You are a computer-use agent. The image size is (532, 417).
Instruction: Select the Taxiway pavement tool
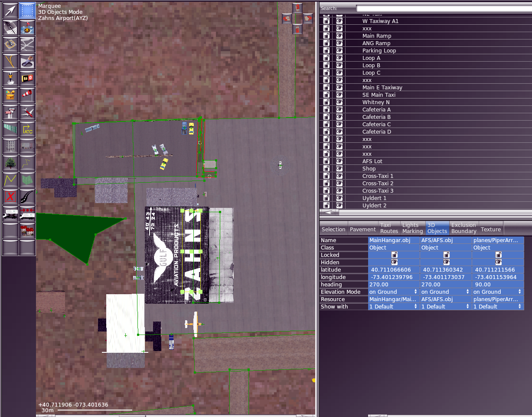27,44
